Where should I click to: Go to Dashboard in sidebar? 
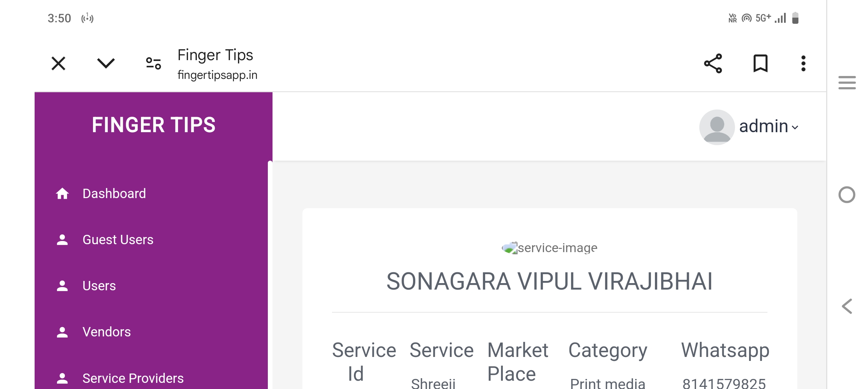[114, 194]
